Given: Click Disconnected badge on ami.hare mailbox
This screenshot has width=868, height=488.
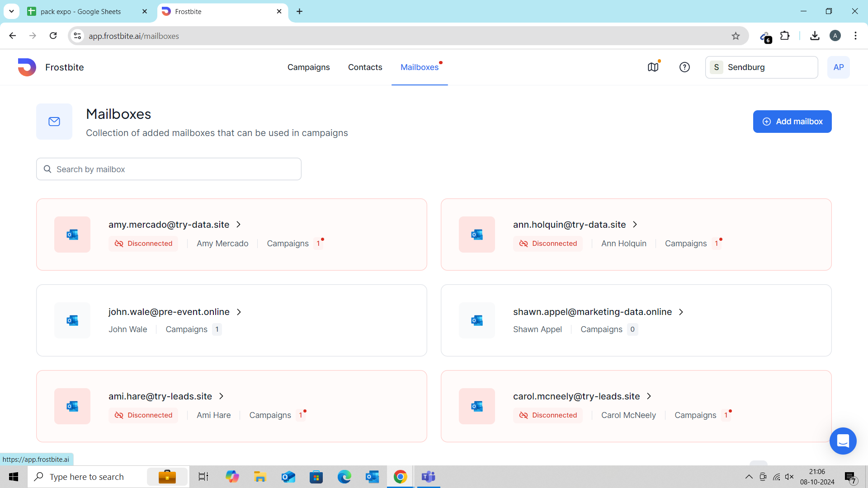Looking at the screenshot, I should tap(143, 415).
